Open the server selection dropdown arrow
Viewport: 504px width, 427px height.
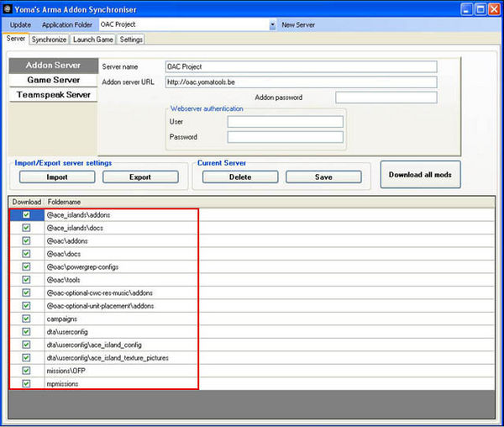tap(272, 24)
